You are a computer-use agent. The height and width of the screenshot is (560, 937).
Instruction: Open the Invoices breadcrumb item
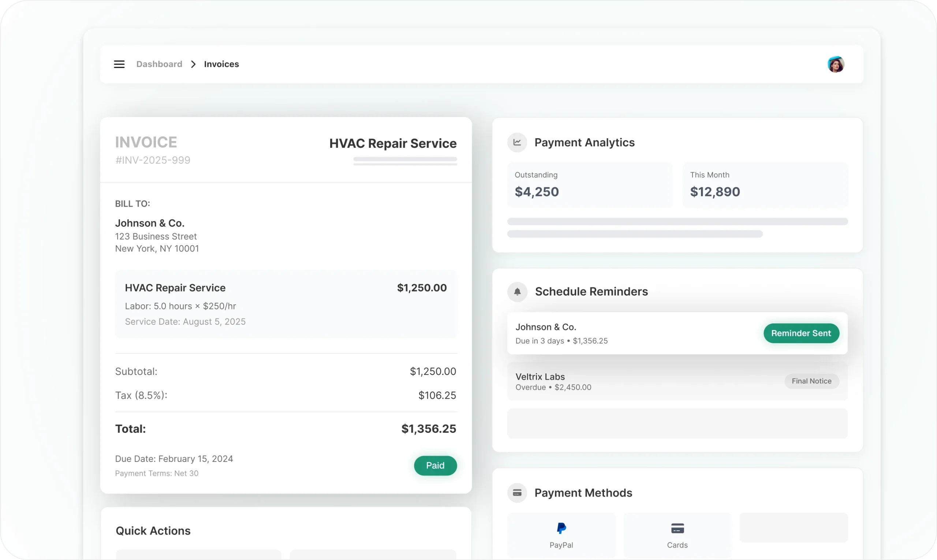point(221,64)
